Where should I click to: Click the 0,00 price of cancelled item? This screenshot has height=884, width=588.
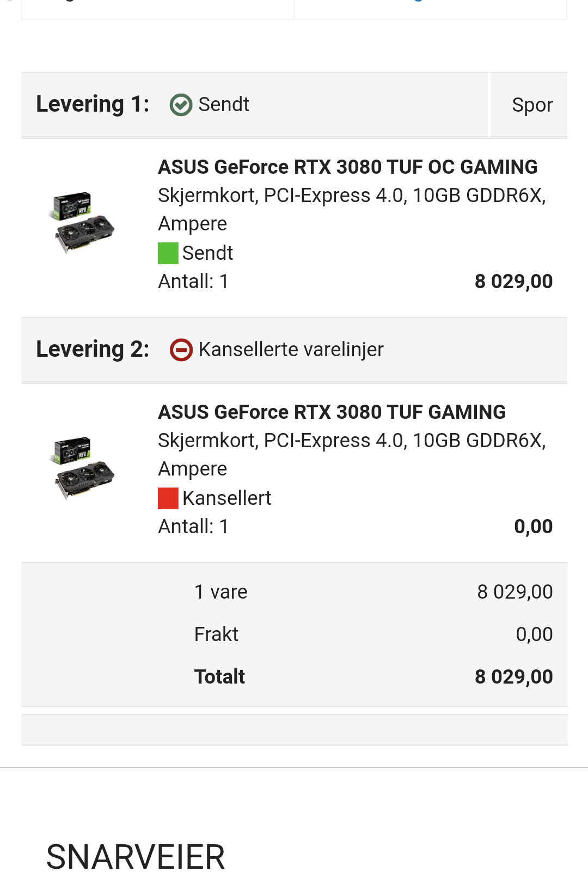534,527
